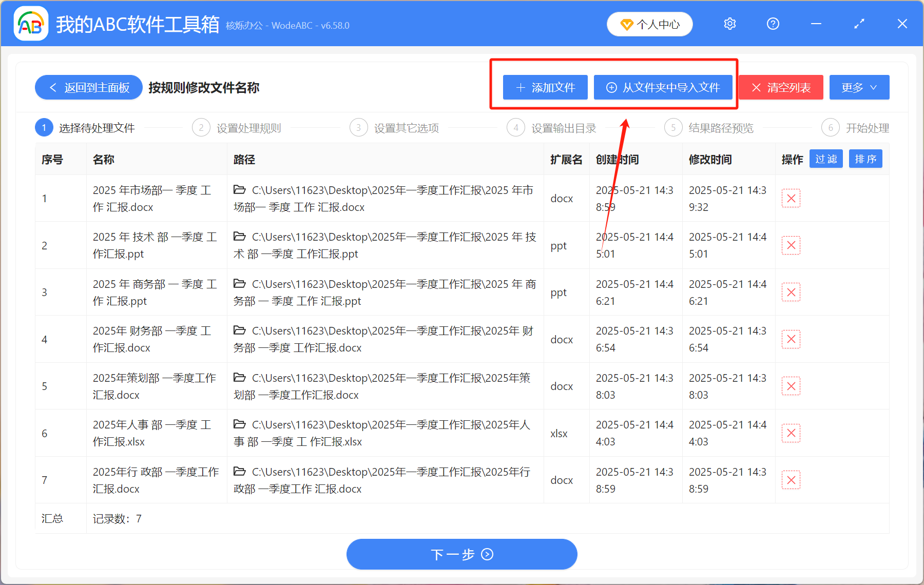Select file name 2025 年 技术 部 一季度 工作汇报.ppt
The image size is (924, 585).
click(x=155, y=245)
